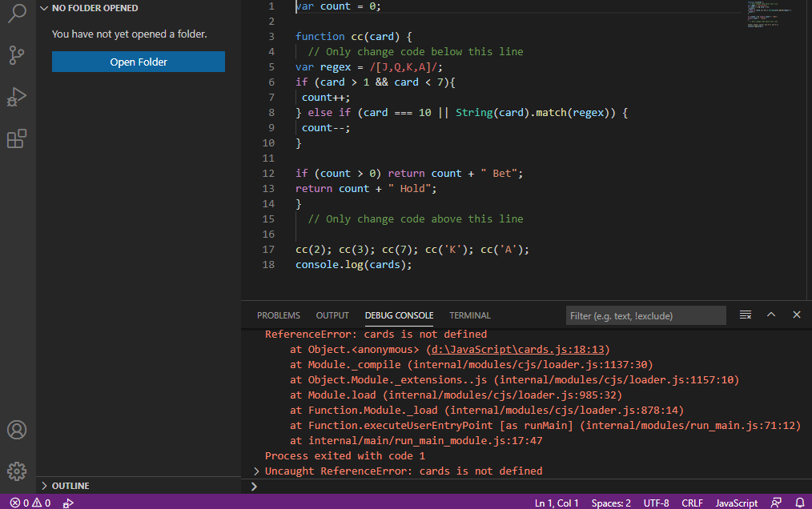Clear the debug console output
812x509 pixels.
[x=745, y=315]
